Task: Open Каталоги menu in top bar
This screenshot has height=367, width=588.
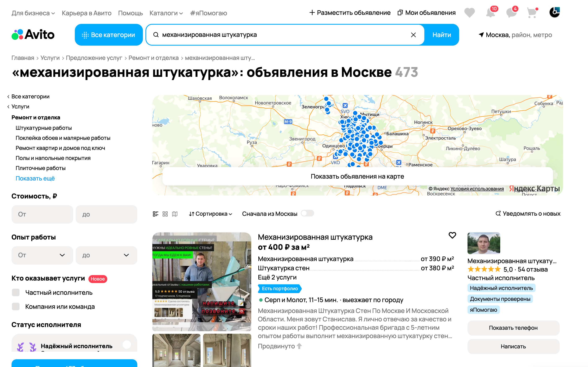Action: 166,13
